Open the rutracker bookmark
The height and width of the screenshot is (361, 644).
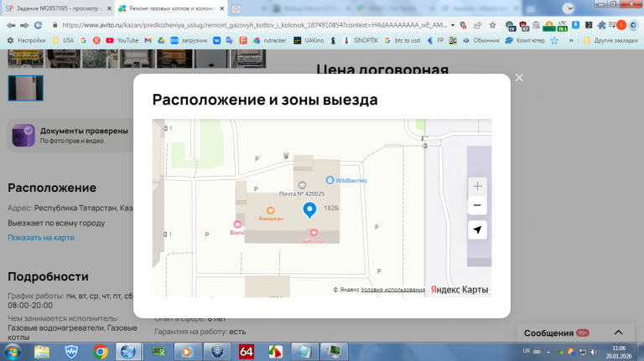click(269, 40)
